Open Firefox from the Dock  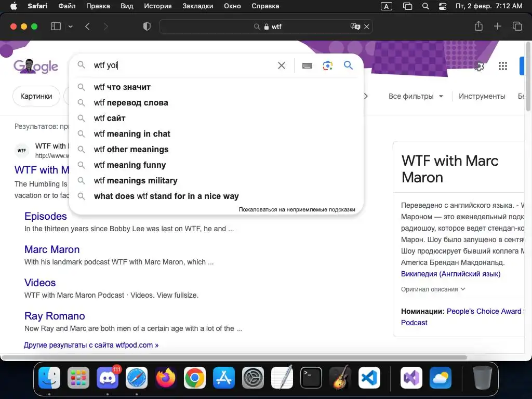coord(166,378)
